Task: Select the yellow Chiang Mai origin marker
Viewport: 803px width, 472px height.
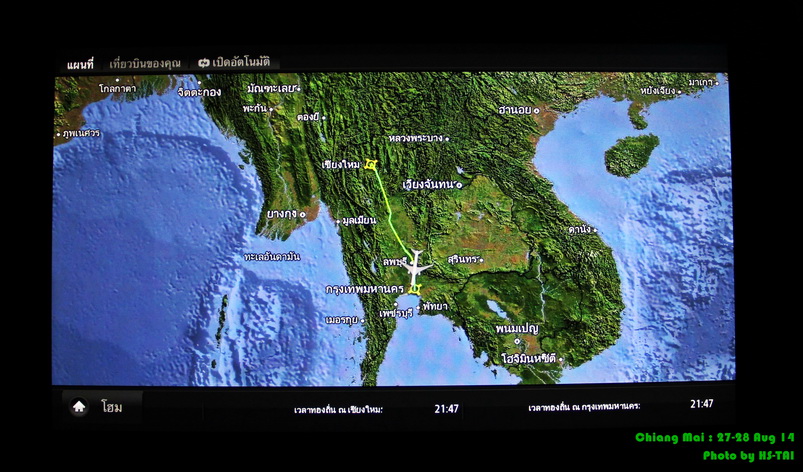Action: point(371,165)
